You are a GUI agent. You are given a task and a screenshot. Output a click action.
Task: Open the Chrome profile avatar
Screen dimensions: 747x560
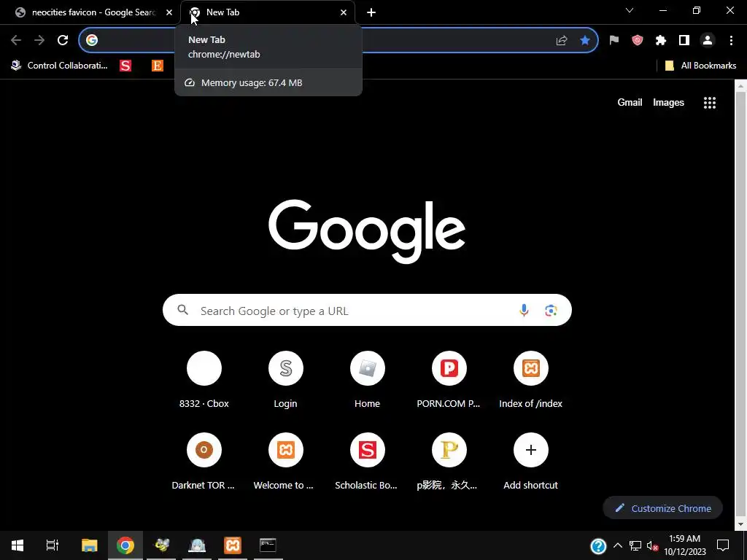click(x=708, y=41)
